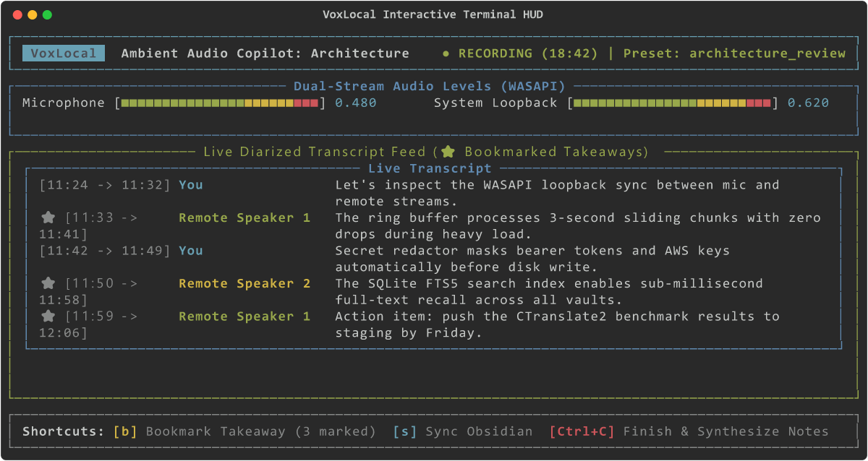Click the transcript line about SQLite FTS5 index
868x461 pixels.
[549, 292]
